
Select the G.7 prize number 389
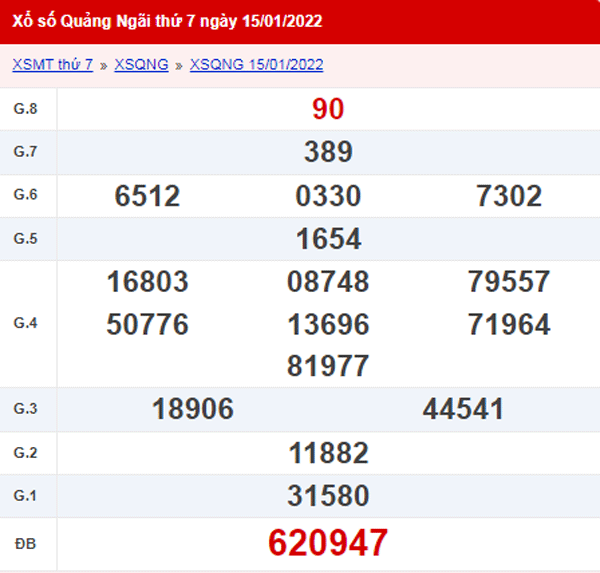click(x=328, y=152)
